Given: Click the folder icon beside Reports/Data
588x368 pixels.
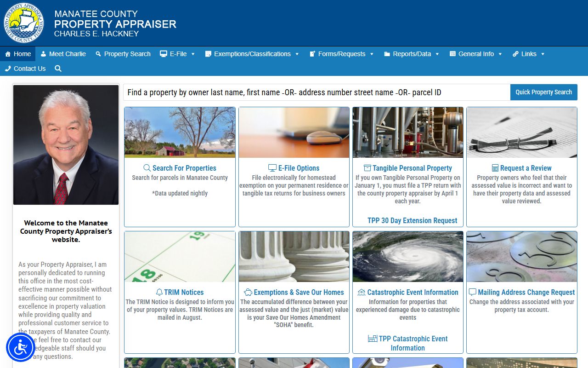Looking at the screenshot, I should click(387, 54).
